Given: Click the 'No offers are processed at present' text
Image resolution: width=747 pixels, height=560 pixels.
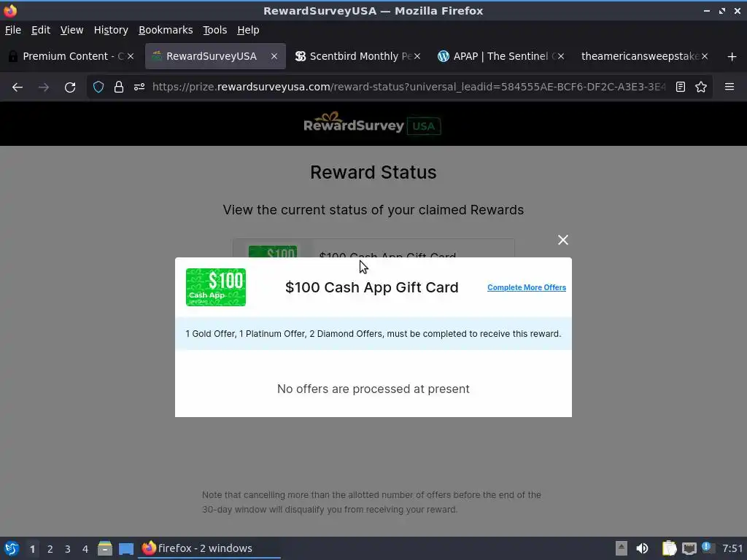Looking at the screenshot, I should [x=373, y=389].
